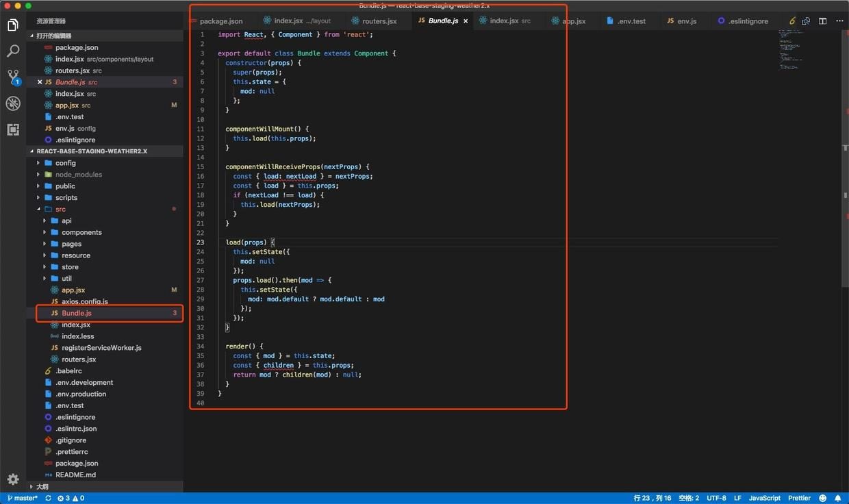Click the master branch in status bar
This screenshot has height=504, width=849.
[x=23, y=499]
